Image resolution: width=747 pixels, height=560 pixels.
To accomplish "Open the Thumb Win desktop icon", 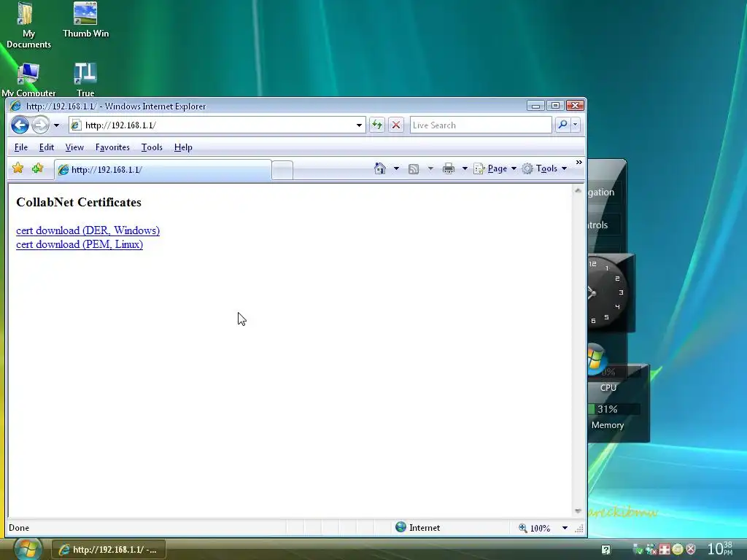I will [86, 20].
